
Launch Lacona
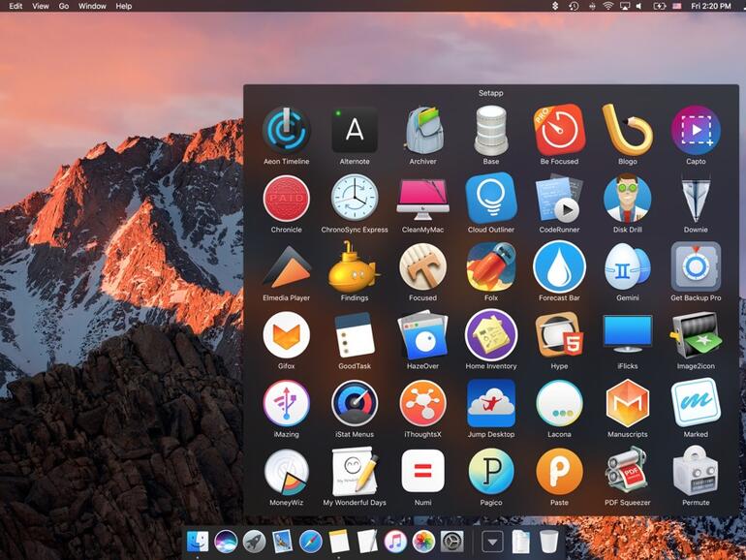click(x=560, y=403)
